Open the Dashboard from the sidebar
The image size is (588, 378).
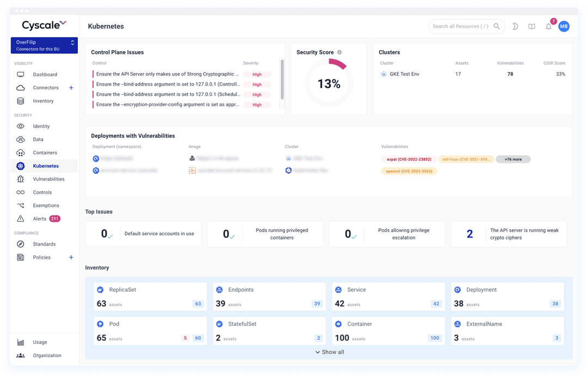(44, 75)
